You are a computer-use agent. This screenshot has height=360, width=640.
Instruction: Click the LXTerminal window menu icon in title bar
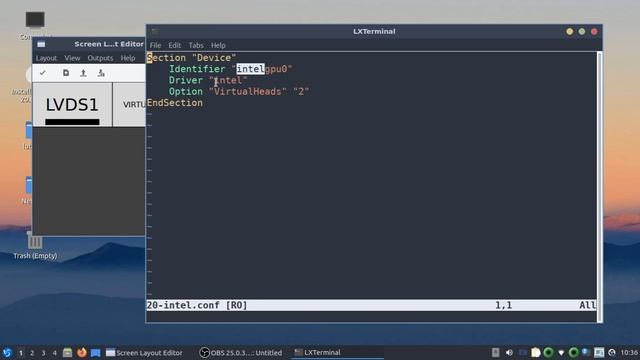click(155, 31)
